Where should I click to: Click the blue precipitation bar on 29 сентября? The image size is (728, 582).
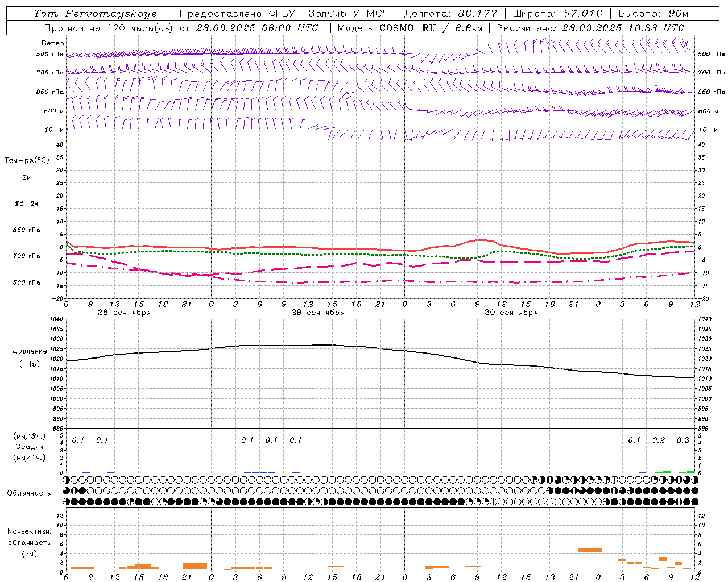click(256, 472)
